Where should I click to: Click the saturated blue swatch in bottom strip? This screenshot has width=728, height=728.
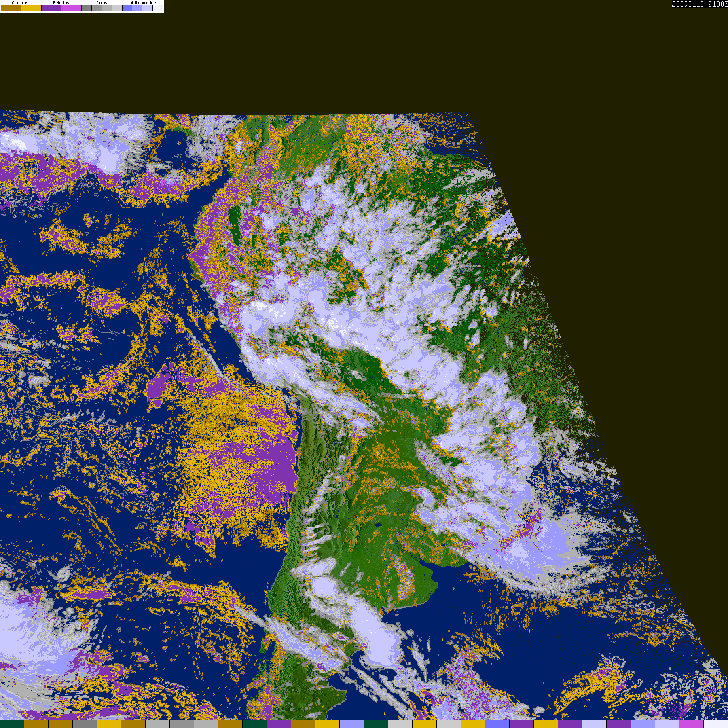click(497, 724)
